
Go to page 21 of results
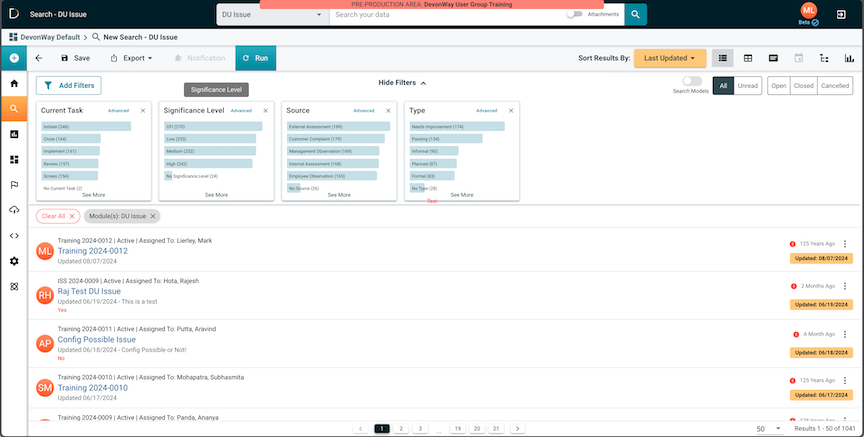tap(496, 429)
